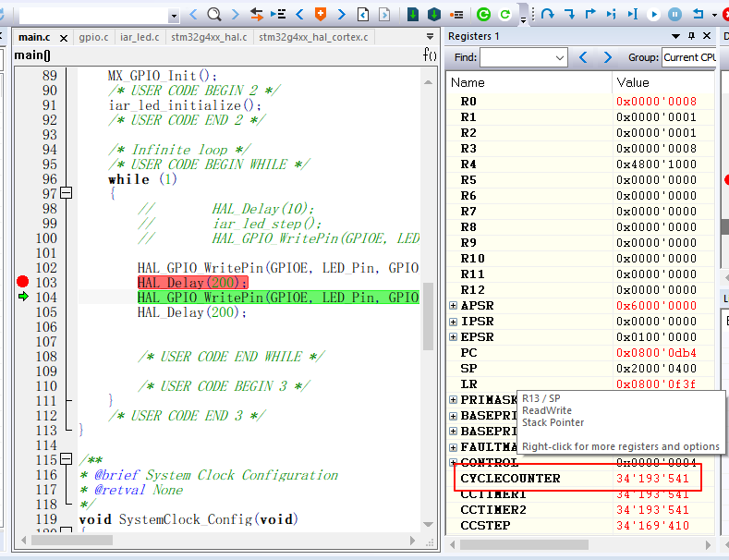Click Restart Debugger icon
Image resolution: width=729 pixels, height=560 pixels.
point(504,15)
